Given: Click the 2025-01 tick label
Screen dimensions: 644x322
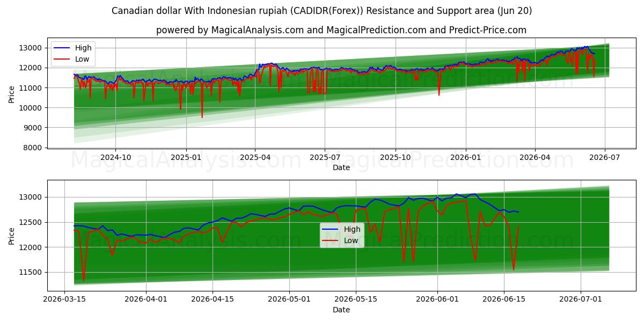Looking at the screenshot, I should (186, 157).
